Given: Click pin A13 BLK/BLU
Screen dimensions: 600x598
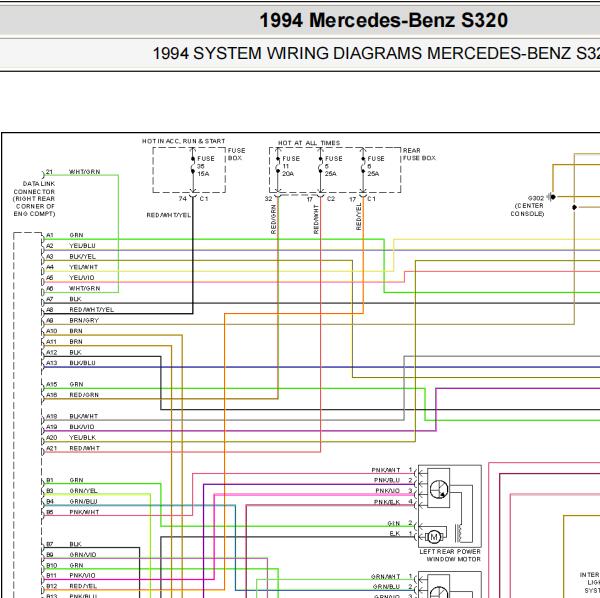Looking at the screenshot, I should (70, 363).
